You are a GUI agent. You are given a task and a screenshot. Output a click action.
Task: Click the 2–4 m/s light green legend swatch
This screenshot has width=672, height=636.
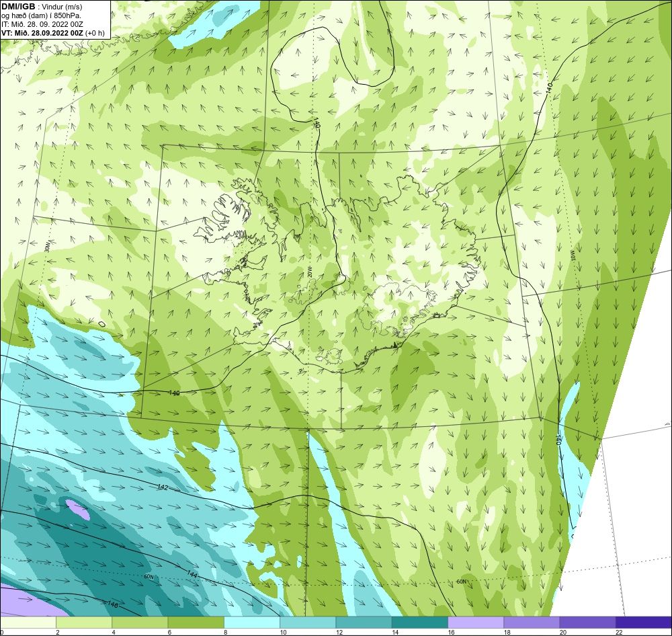84,622
